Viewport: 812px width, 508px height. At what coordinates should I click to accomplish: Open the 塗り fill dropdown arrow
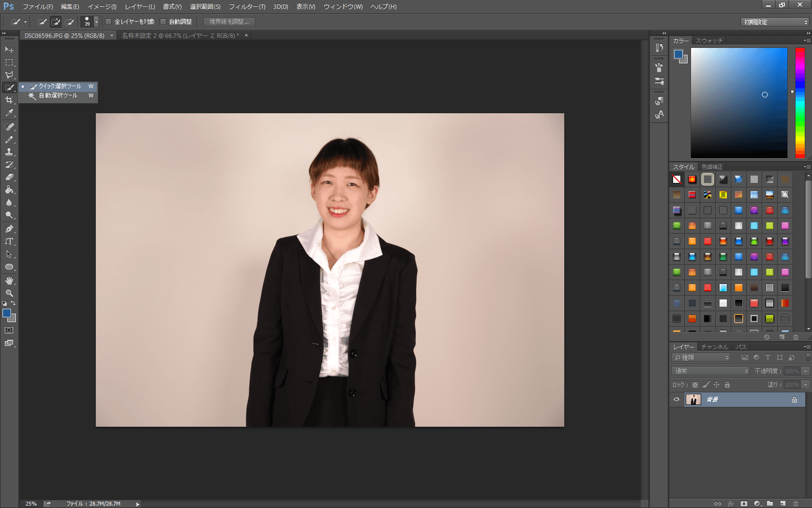tap(805, 385)
